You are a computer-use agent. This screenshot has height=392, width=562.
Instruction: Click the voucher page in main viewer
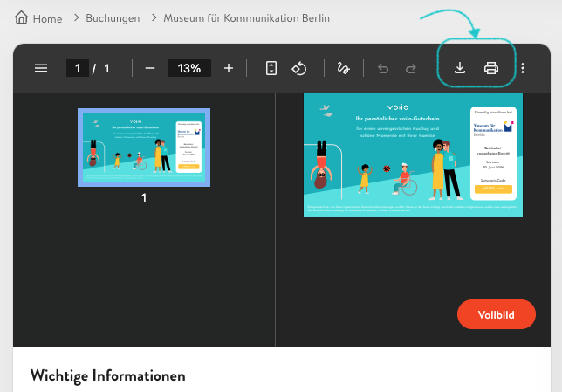[414, 155]
